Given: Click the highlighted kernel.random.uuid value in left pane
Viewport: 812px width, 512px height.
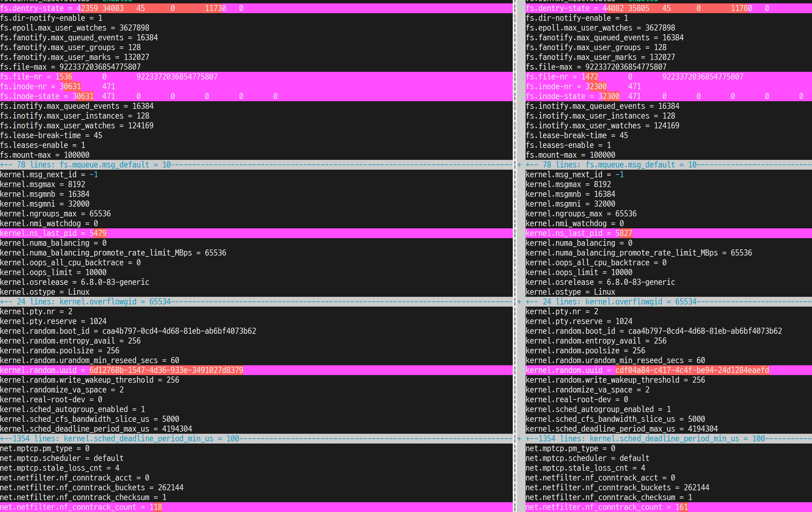Looking at the screenshot, I should [x=166, y=370].
